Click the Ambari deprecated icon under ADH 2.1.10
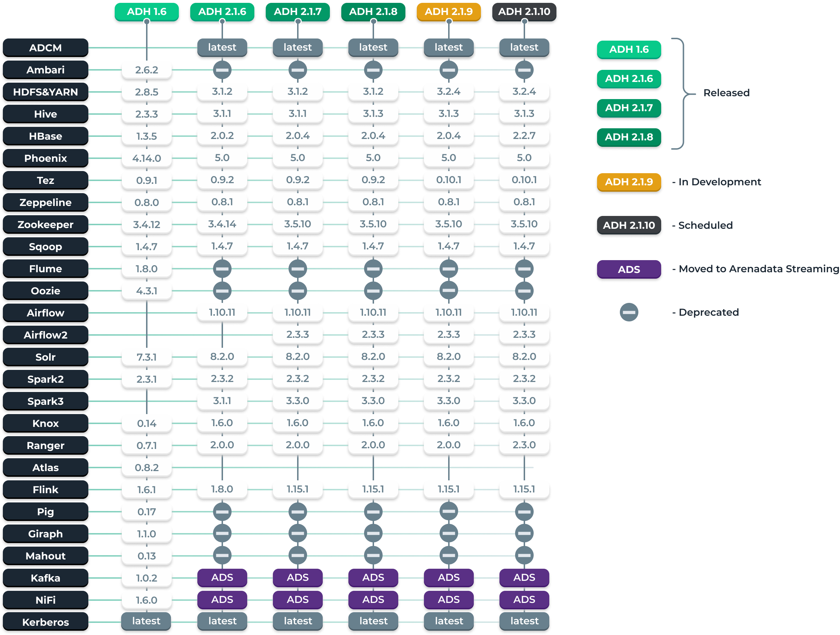 (524, 70)
